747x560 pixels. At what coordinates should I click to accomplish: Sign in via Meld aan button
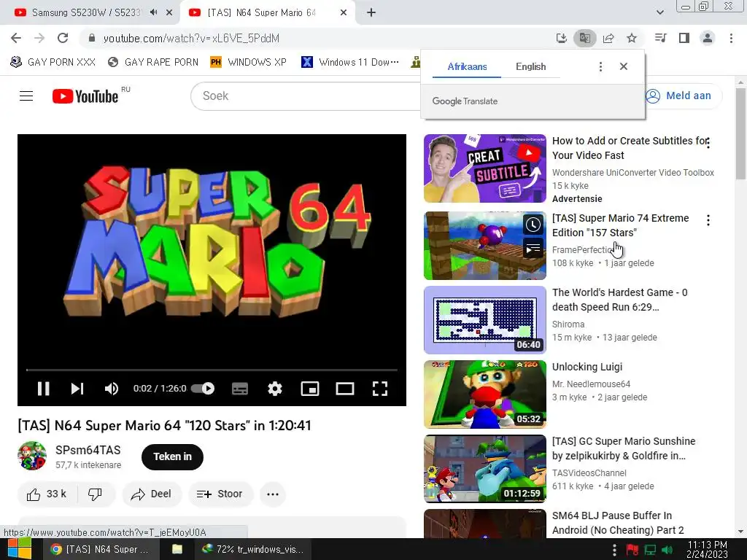682,96
